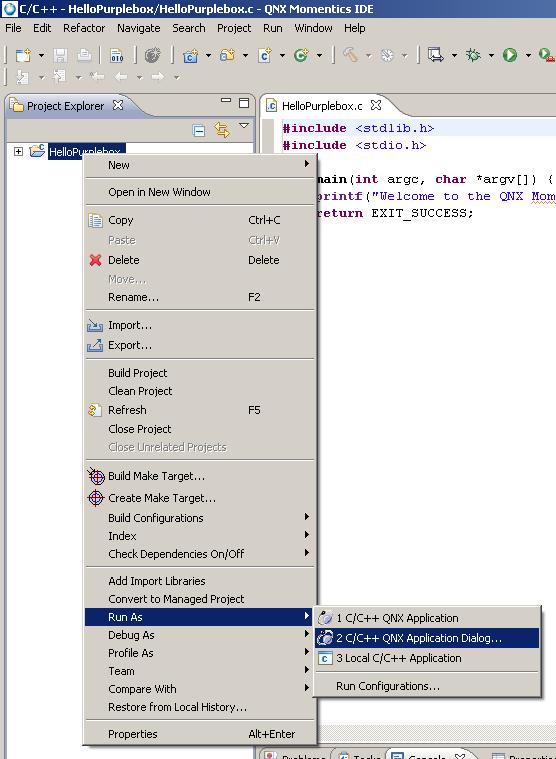Open the New submenu in context menu
556x759 pixels.
[x=200, y=165]
